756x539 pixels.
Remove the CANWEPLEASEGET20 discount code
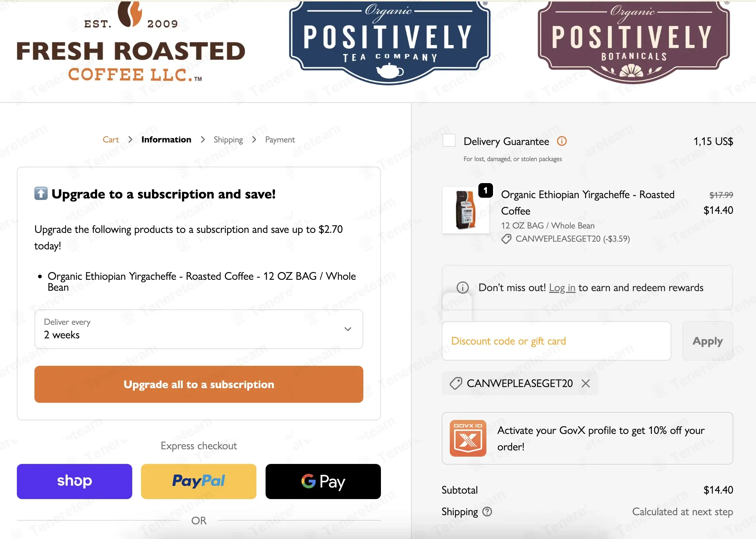586,383
